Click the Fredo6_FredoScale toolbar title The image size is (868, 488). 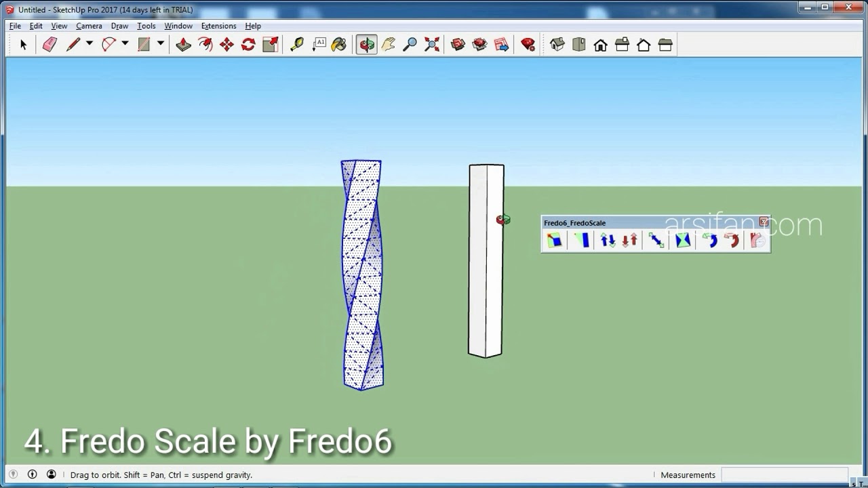pos(574,223)
